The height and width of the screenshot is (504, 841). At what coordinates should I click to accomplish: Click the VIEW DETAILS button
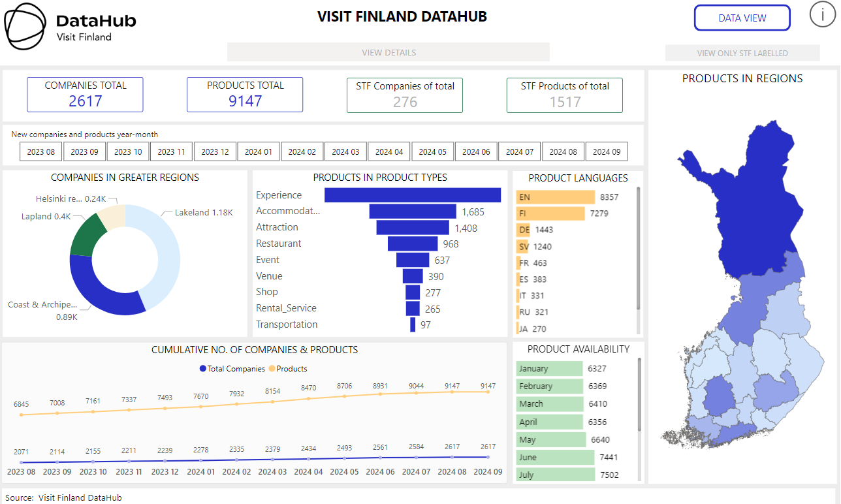point(389,52)
